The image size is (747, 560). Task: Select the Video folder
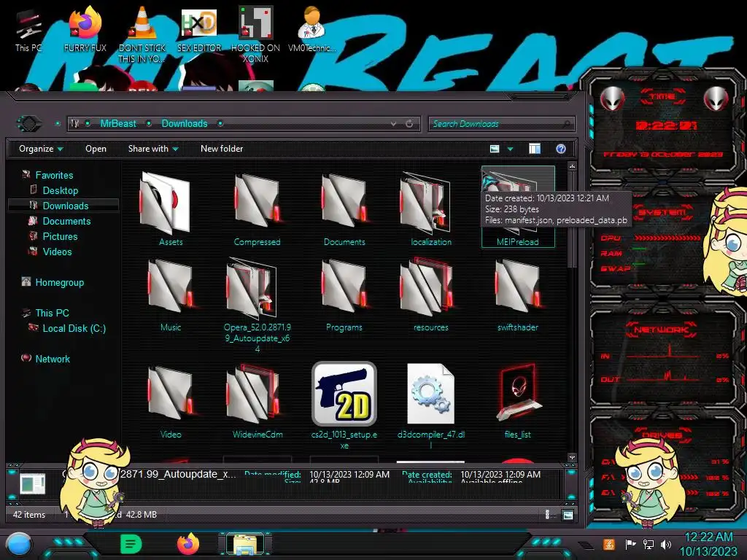click(171, 401)
